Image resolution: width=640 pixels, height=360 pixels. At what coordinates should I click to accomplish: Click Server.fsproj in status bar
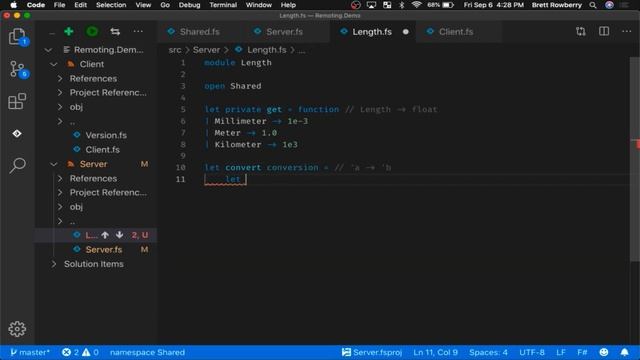pyautogui.click(x=372, y=352)
